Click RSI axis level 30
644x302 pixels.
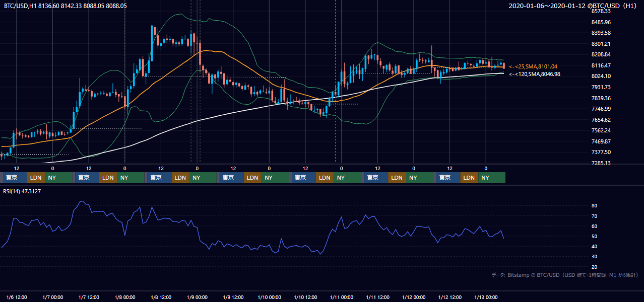pyautogui.click(x=594, y=257)
